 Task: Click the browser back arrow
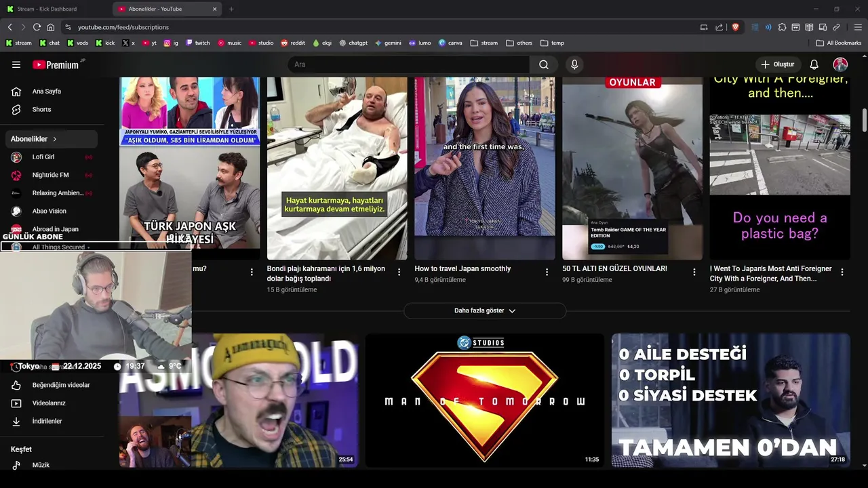click(10, 27)
